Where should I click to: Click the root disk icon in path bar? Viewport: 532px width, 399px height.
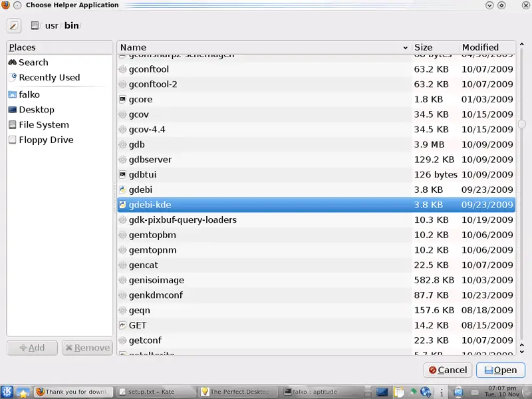[x=35, y=26]
